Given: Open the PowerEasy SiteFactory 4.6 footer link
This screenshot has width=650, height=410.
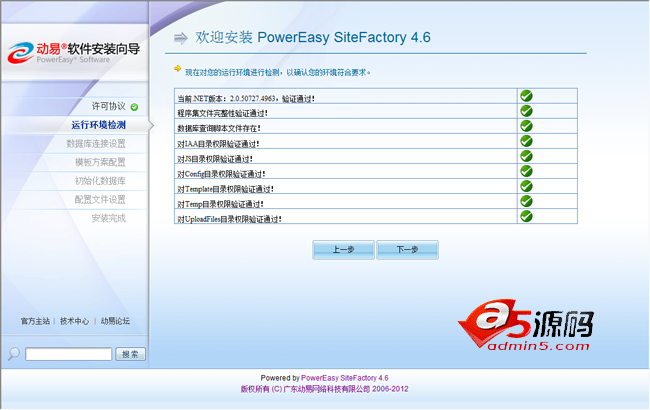Looking at the screenshot, I should tap(344, 378).
